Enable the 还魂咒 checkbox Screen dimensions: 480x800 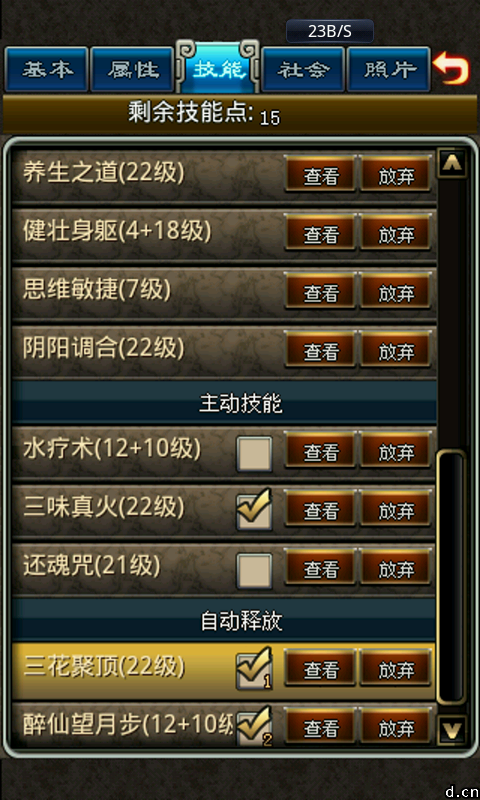(255, 570)
